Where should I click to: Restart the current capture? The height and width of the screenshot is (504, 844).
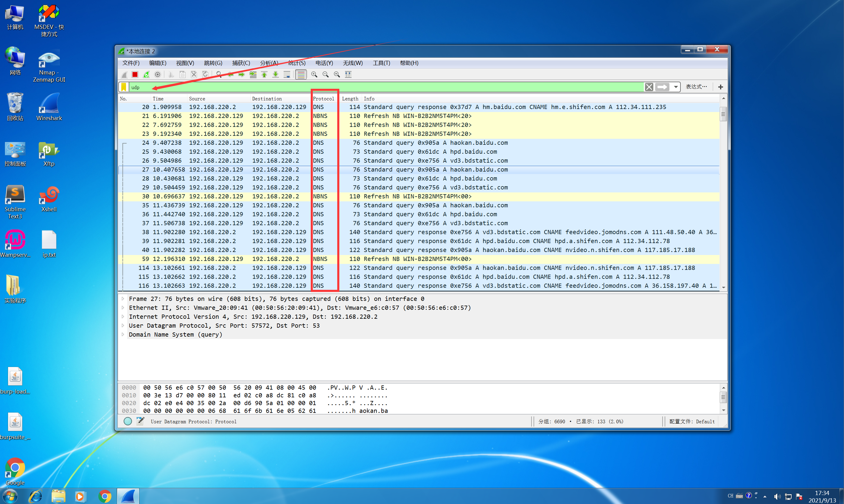[x=146, y=75]
